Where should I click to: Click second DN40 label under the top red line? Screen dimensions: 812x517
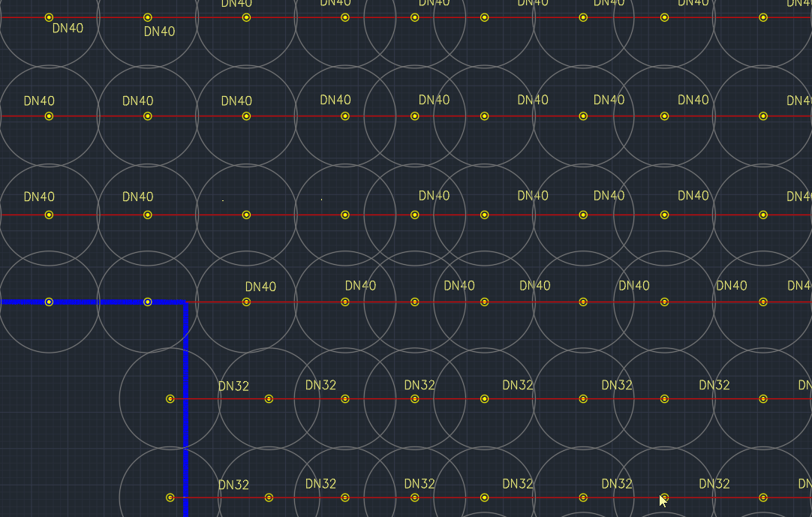(x=160, y=32)
